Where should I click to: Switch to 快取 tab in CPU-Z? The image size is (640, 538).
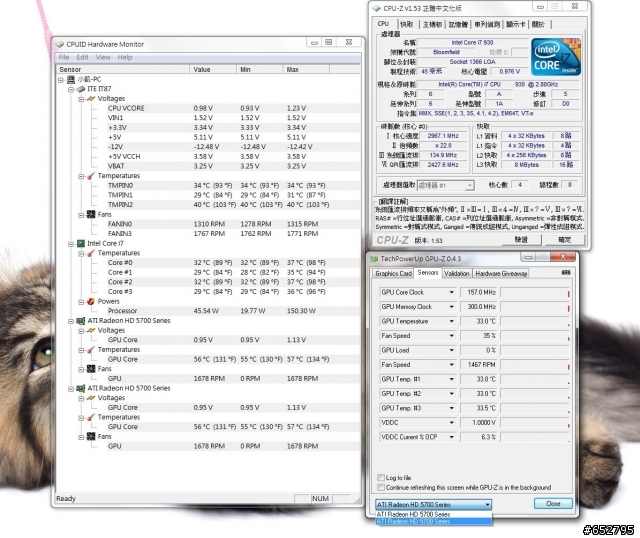click(407, 24)
